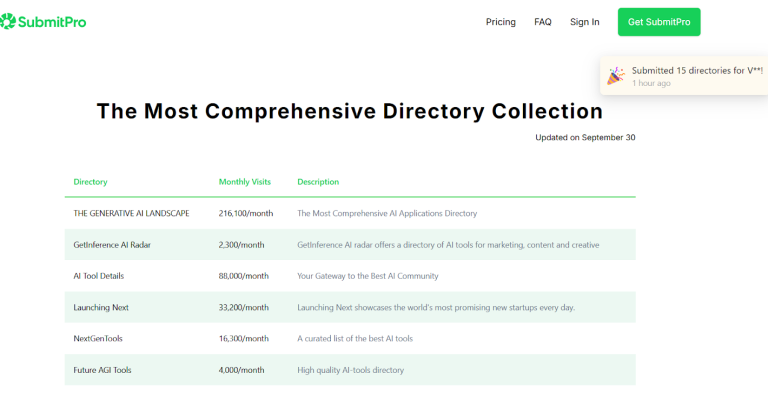
Task: Go to Sign In
Action: [584, 22]
